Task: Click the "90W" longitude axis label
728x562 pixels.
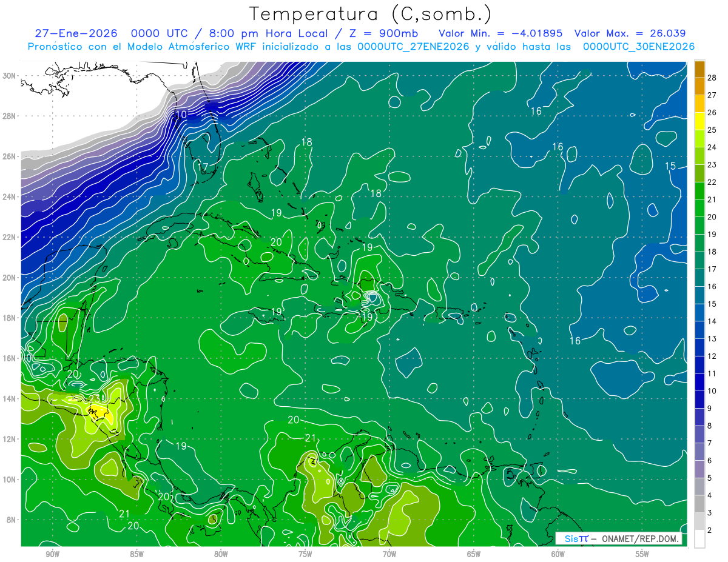Action: pos(52,554)
